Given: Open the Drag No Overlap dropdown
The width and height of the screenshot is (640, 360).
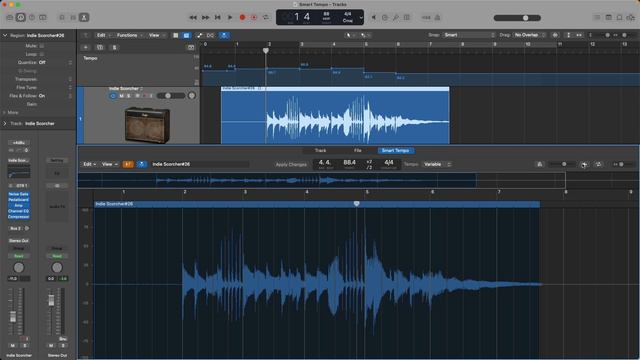Looking at the screenshot, I should coord(529,35).
